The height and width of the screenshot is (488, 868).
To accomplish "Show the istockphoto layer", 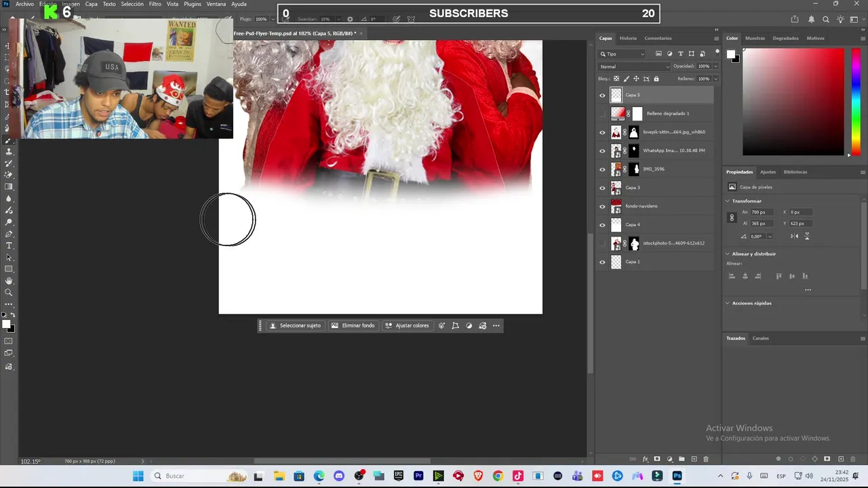I will click(x=602, y=243).
